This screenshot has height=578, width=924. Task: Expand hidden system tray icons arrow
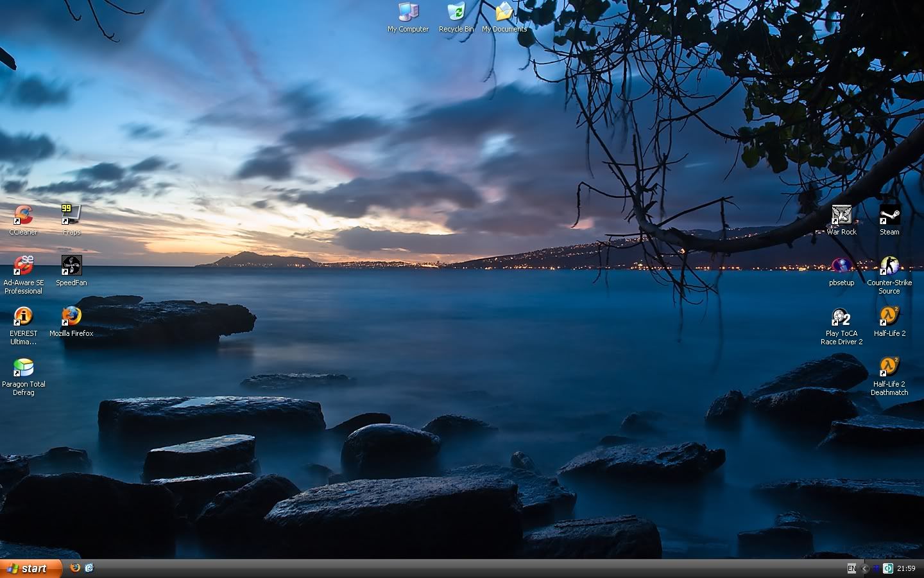tap(864, 568)
